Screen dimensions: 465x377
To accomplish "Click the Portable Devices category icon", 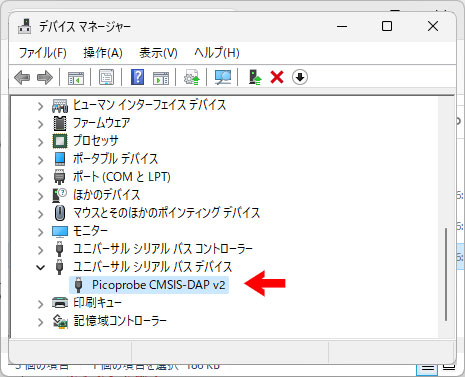I will coord(60,159).
